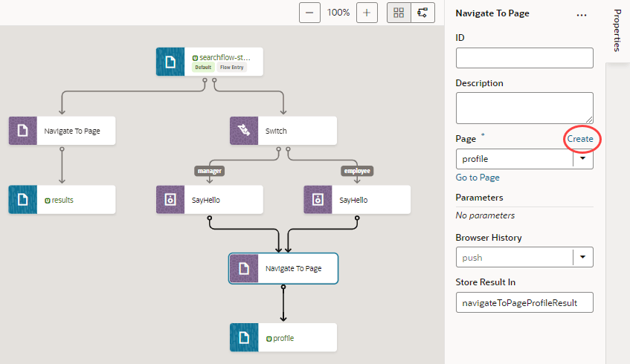
Task: Click the Create page link
Action: [580, 139]
